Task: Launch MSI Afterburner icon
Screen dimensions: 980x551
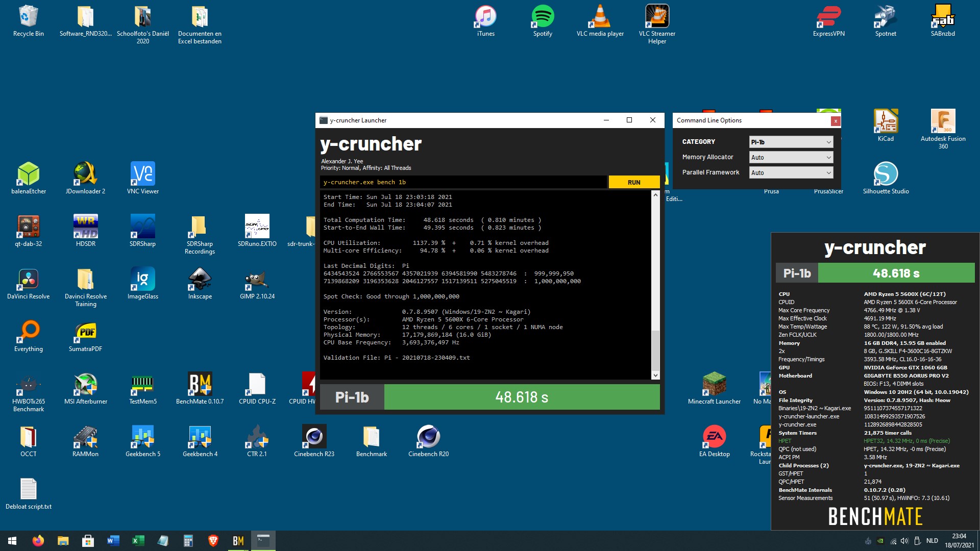Action: pyautogui.click(x=85, y=389)
